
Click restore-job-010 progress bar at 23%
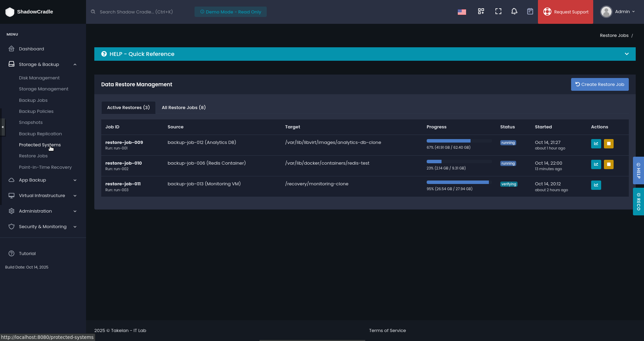pyautogui.click(x=459, y=162)
